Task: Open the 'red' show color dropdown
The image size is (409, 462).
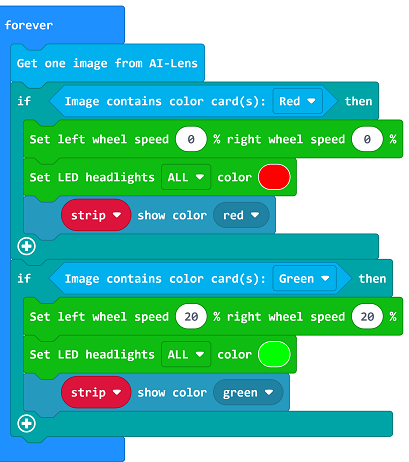Action: tap(241, 215)
